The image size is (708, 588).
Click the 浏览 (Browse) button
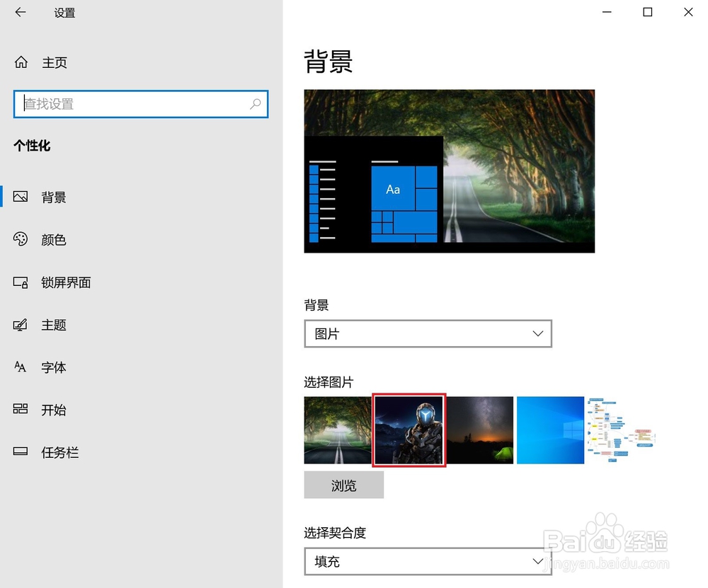pos(344,485)
